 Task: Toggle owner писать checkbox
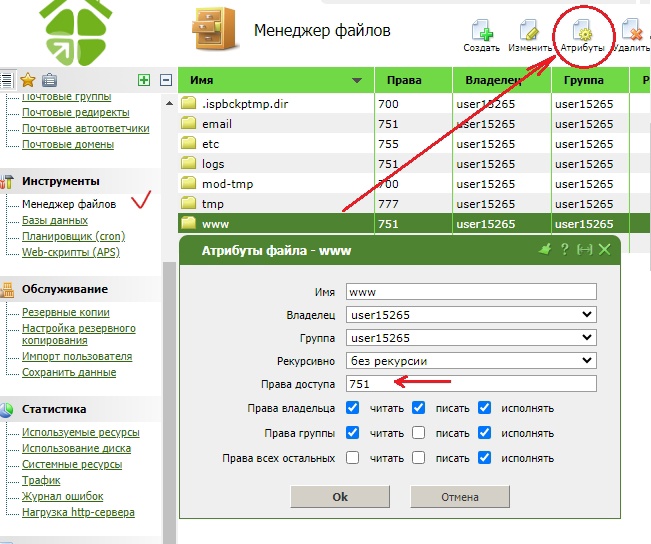[x=418, y=408]
